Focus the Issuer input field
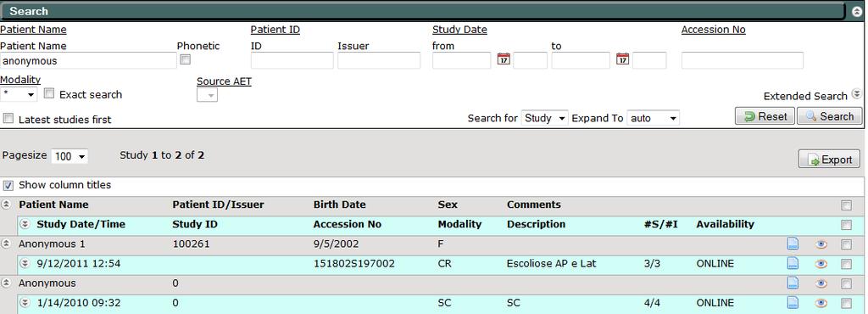This screenshot has width=868, height=314. point(379,60)
